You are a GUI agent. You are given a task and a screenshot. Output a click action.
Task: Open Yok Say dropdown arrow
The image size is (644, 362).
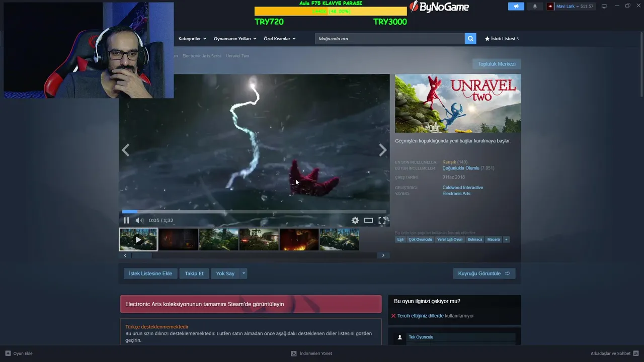click(244, 274)
